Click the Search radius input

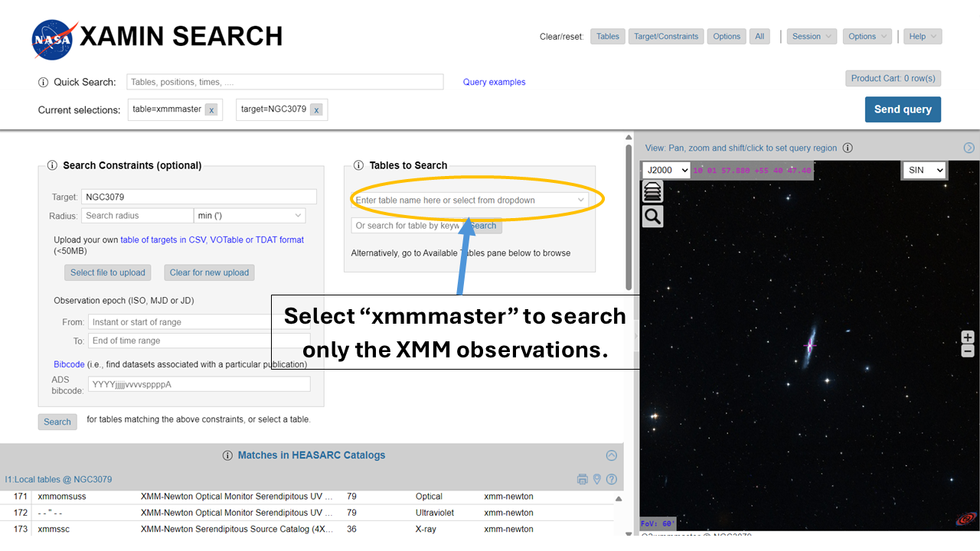138,216
